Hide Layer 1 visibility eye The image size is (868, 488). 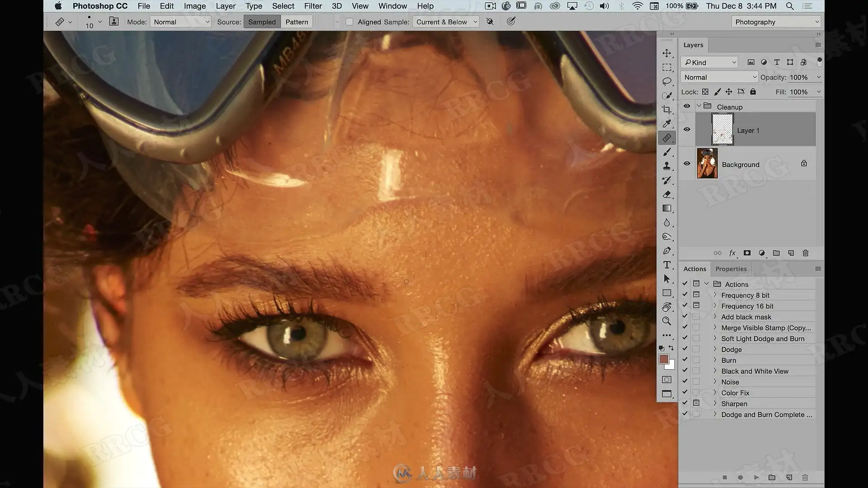(x=687, y=129)
